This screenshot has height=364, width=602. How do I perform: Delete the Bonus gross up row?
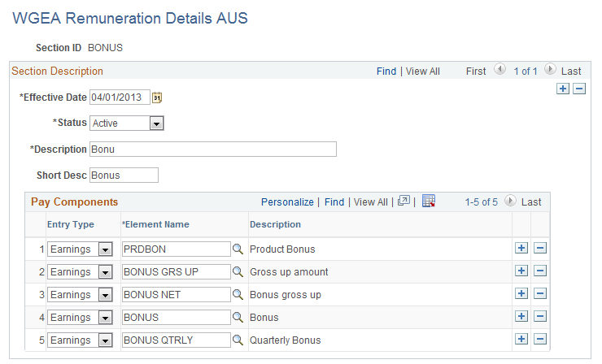click(540, 294)
